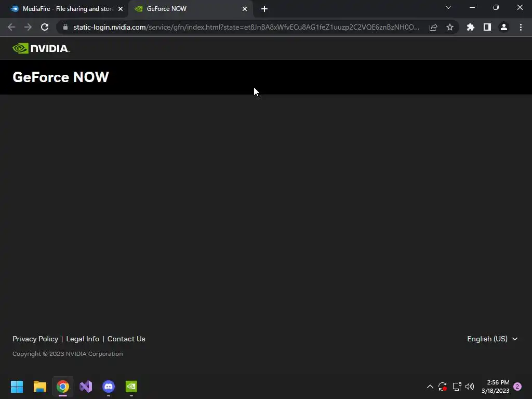This screenshot has height=399, width=532.
Task: Reload the page with the refresh icon
Action: (x=45, y=27)
